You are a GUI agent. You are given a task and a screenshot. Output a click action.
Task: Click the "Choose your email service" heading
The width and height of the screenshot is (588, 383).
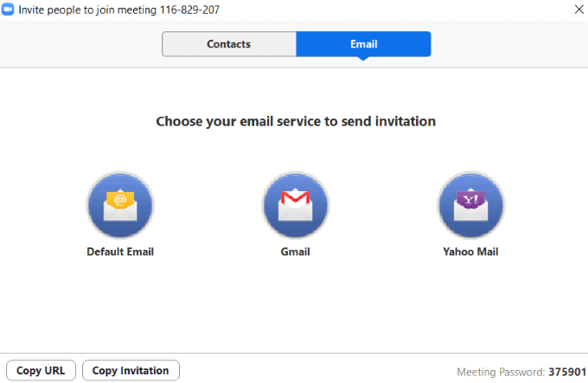tap(296, 122)
